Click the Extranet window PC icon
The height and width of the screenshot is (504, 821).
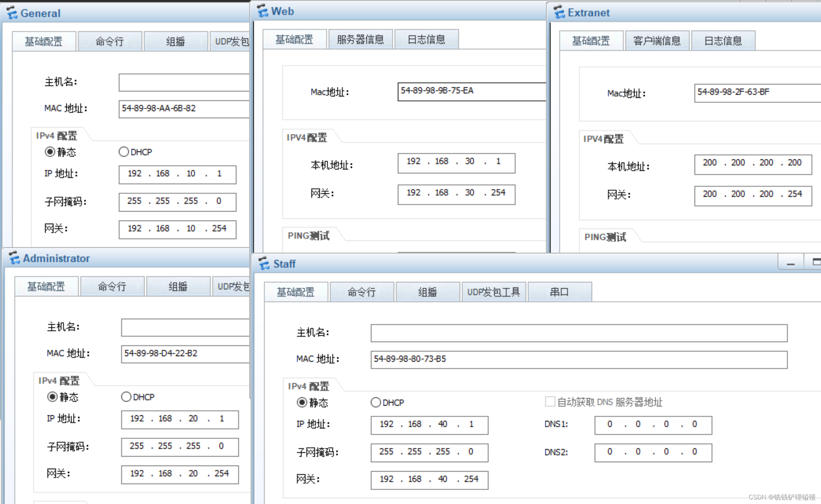559,13
